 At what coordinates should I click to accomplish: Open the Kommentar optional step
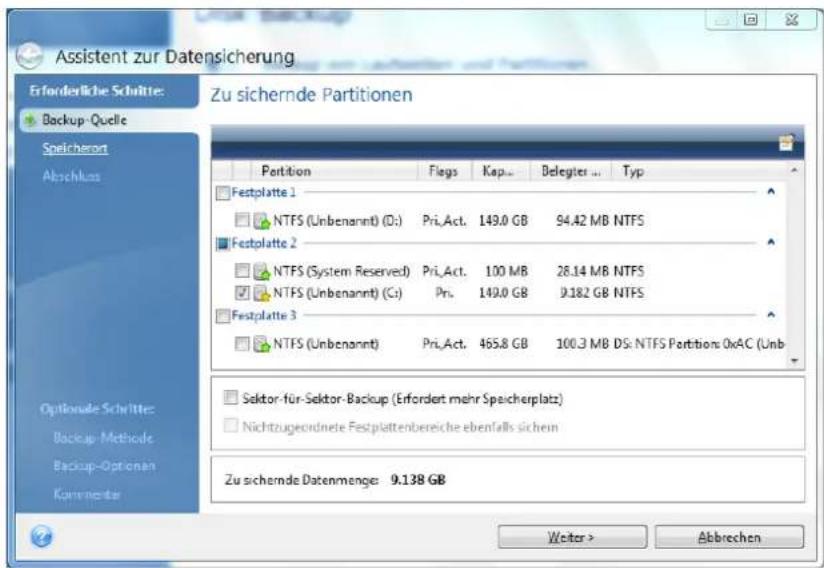click(87, 494)
